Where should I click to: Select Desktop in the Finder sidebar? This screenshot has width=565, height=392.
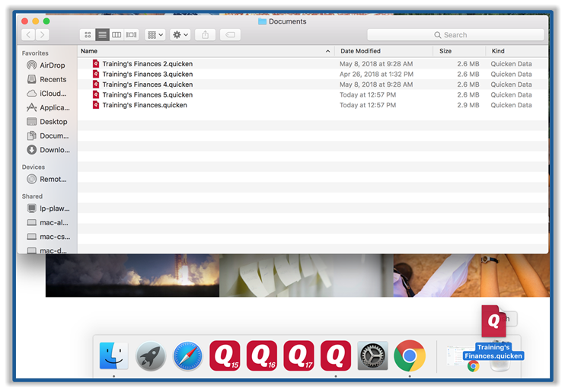53,122
